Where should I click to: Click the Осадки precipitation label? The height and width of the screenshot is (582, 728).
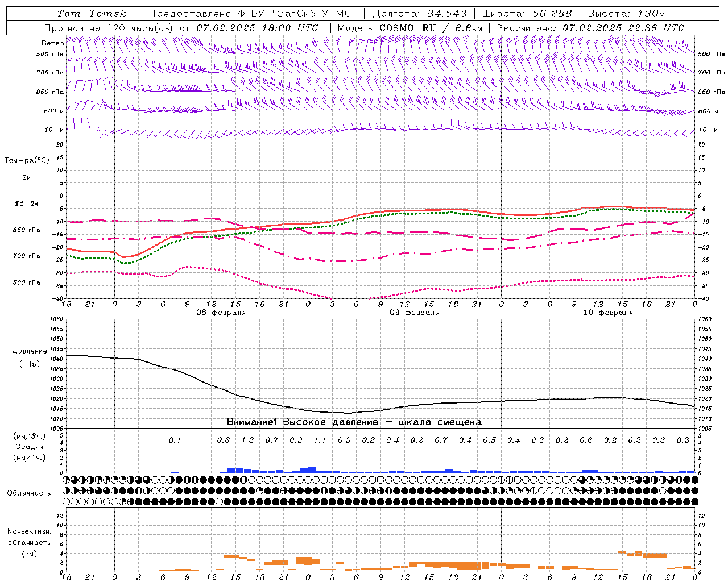coord(29,447)
